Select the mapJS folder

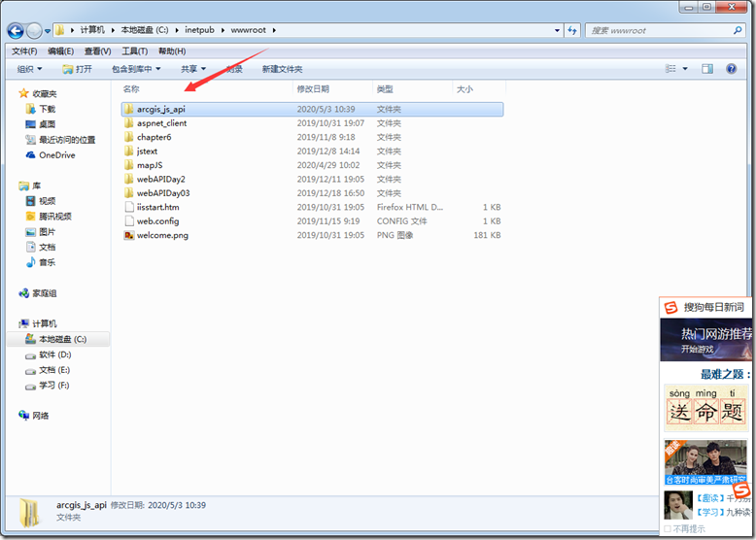coord(312,165)
